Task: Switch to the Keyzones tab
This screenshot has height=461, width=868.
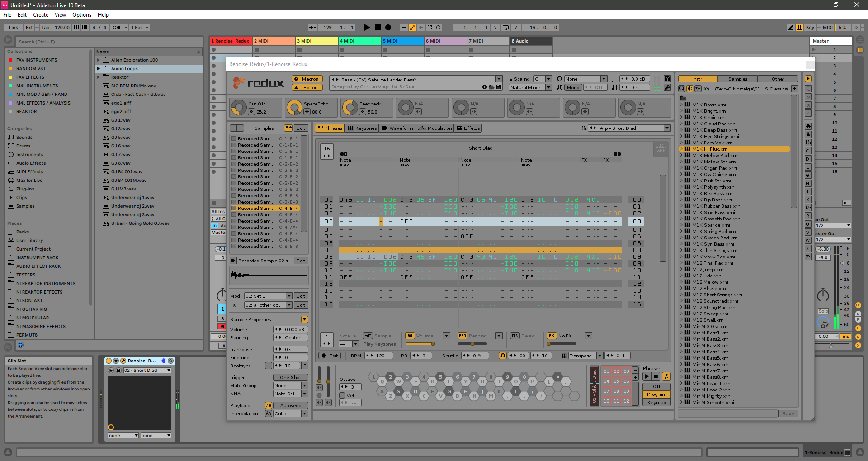Action: (362, 128)
